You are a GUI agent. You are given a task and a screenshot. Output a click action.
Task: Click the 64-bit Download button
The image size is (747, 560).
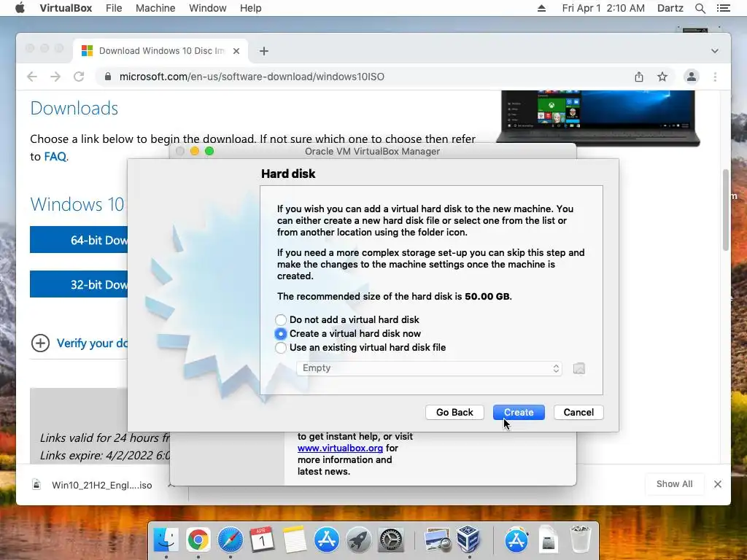(x=79, y=239)
